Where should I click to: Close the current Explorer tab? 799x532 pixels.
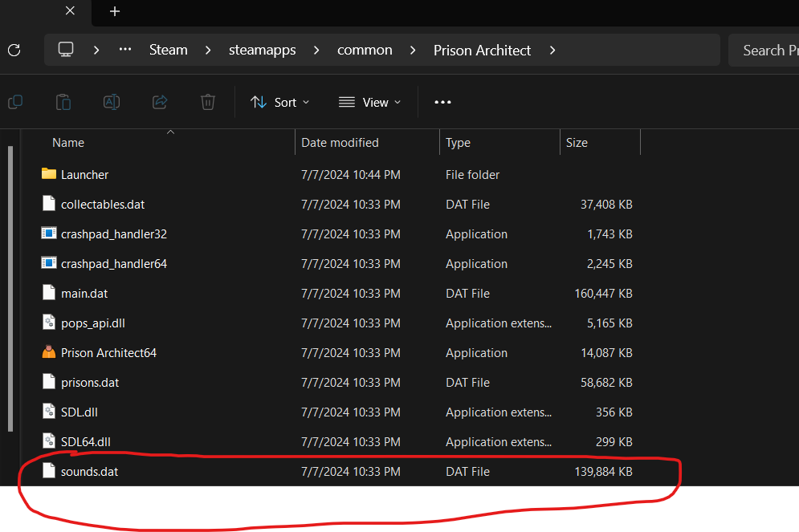(x=71, y=10)
